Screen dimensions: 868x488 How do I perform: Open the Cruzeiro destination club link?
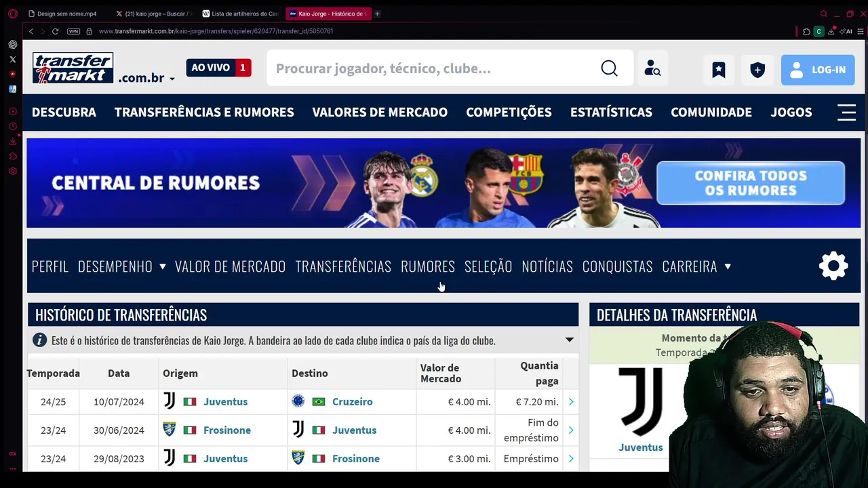tap(352, 402)
